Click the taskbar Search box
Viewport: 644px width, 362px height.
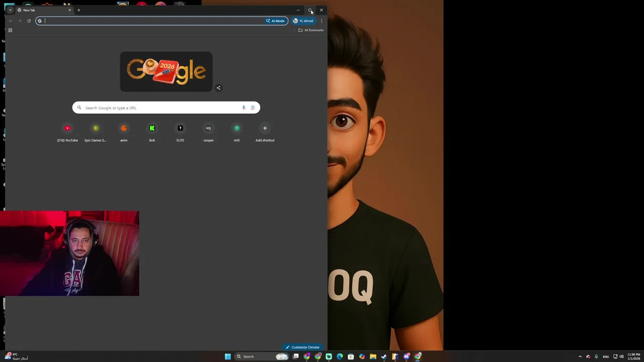(262, 356)
